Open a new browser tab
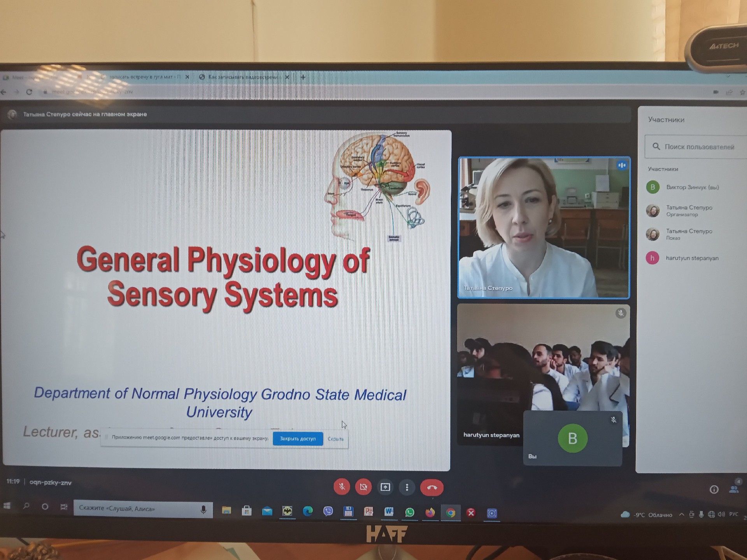This screenshot has height=560, width=747. (303, 77)
